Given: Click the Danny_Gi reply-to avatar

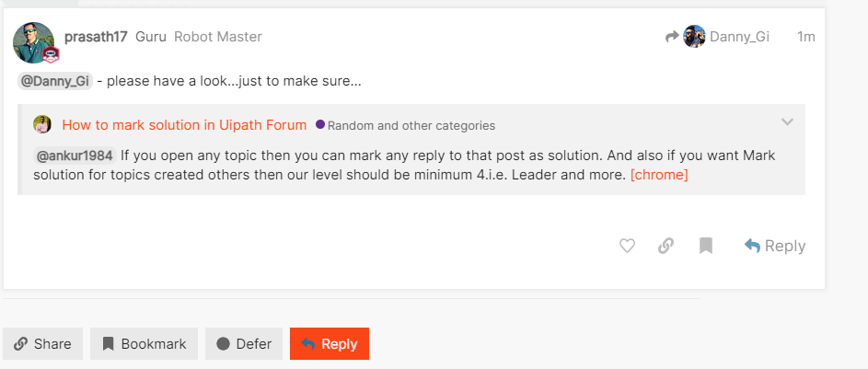Looking at the screenshot, I should pos(695,37).
